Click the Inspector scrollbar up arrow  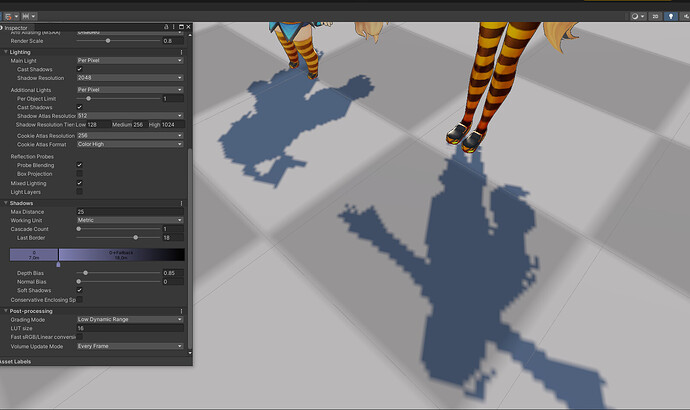[x=190, y=35]
